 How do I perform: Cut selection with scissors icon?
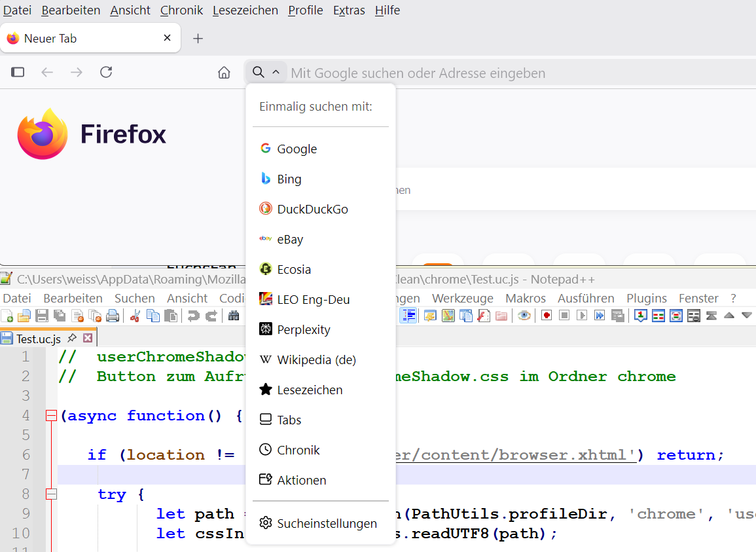click(135, 316)
